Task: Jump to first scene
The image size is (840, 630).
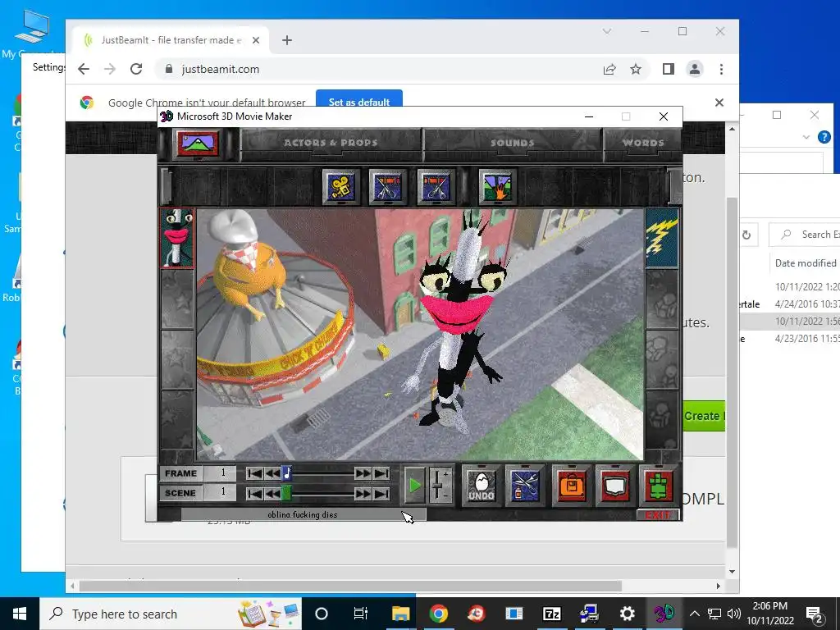Action: coord(255,493)
